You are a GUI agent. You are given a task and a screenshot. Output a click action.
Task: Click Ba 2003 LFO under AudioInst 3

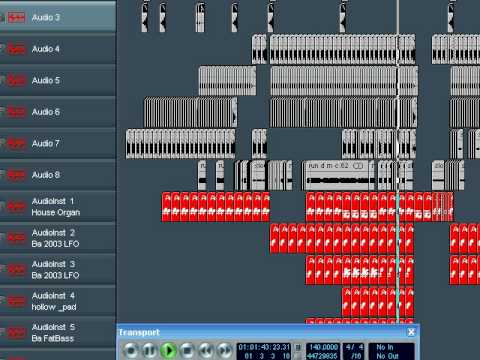[x=55, y=275]
